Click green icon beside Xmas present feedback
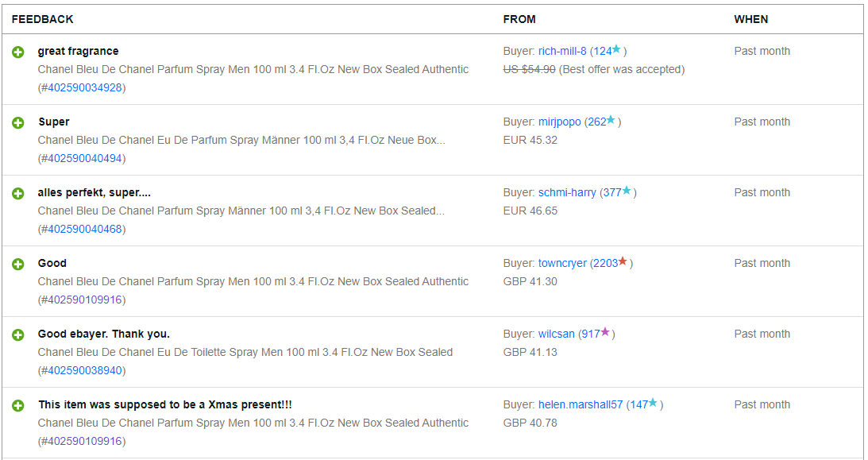This screenshot has height=460, width=868. pyautogui.click(x=18, y=405)
